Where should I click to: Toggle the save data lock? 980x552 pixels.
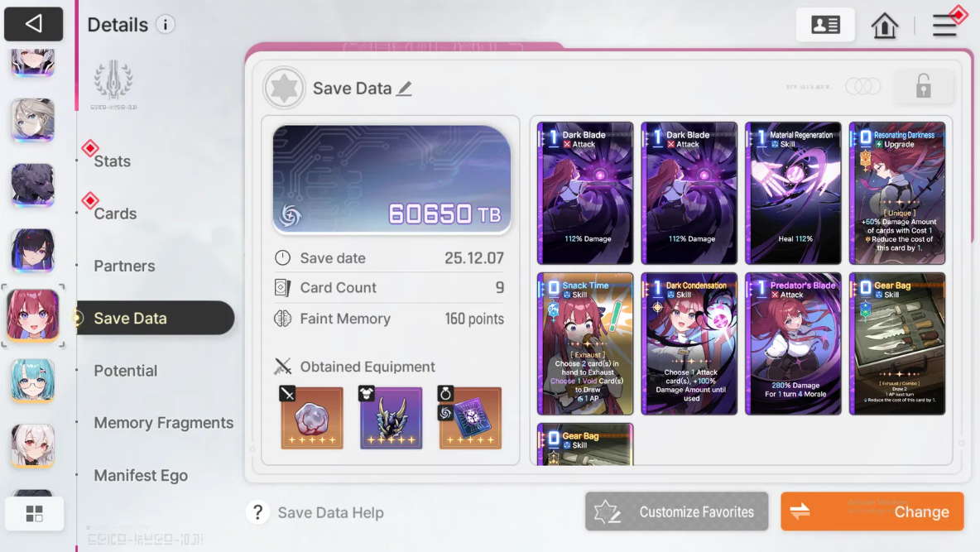[924, 86]
